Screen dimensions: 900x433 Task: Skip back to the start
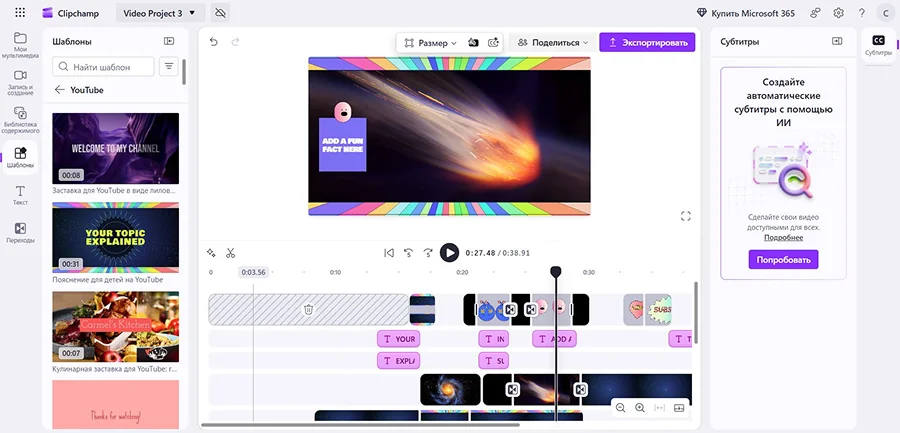click(389, 253)
